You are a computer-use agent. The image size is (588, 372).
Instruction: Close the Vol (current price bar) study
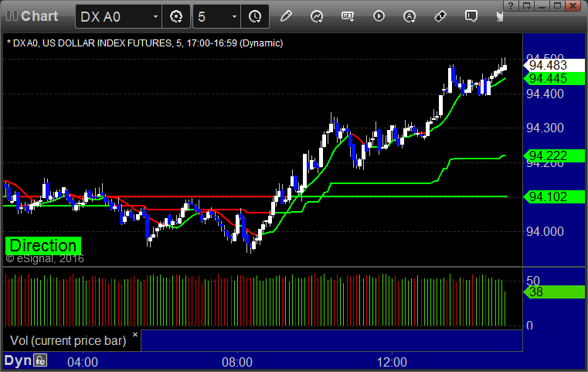(x=135, y=334)
